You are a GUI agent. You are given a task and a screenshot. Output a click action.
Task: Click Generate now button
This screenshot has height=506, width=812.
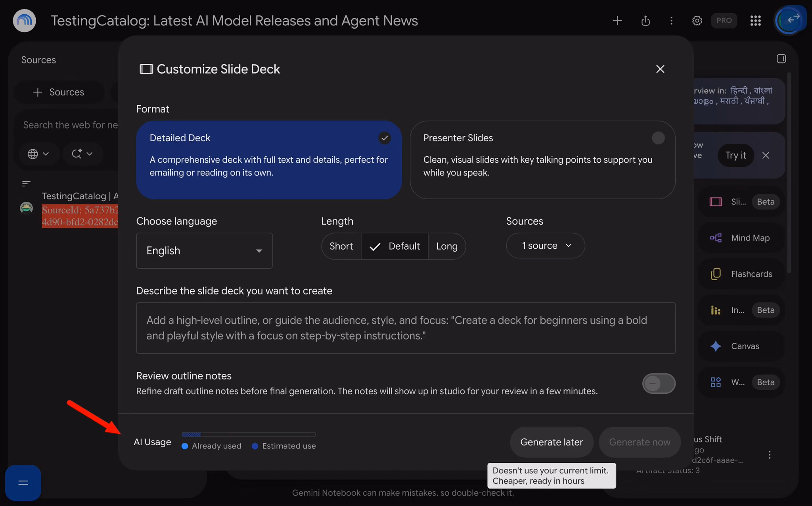point(640,442)
